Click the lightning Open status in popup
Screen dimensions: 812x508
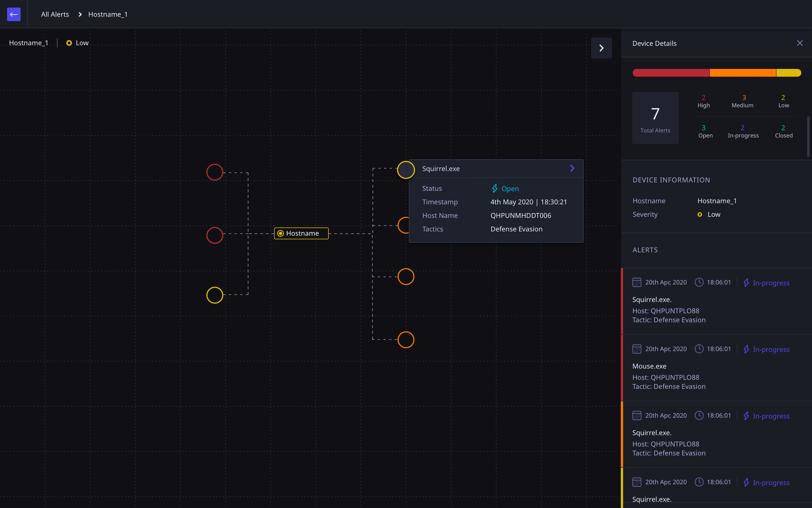tap(505, 189)
